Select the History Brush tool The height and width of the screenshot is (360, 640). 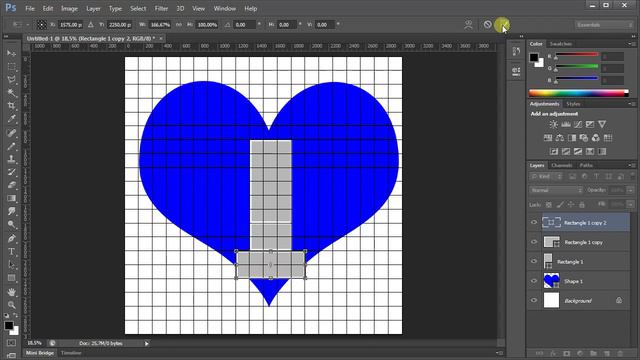tap(11, 172)
